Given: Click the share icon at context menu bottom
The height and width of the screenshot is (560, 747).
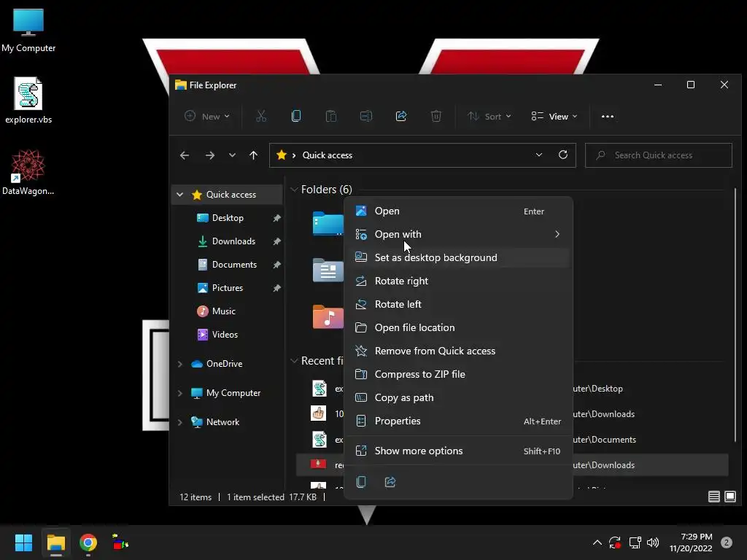Looking at the screenshot, I should (x=390, y=482).
